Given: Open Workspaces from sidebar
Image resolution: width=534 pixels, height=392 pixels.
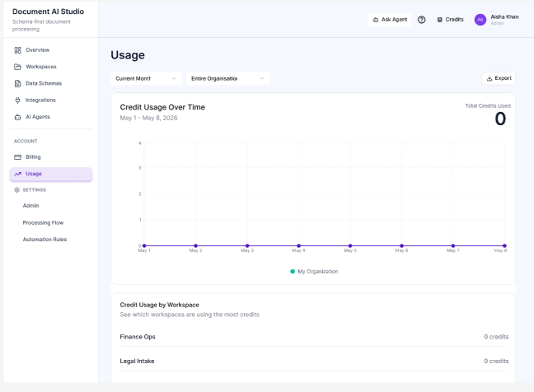Looking at the screenshot, I should 51,67.
